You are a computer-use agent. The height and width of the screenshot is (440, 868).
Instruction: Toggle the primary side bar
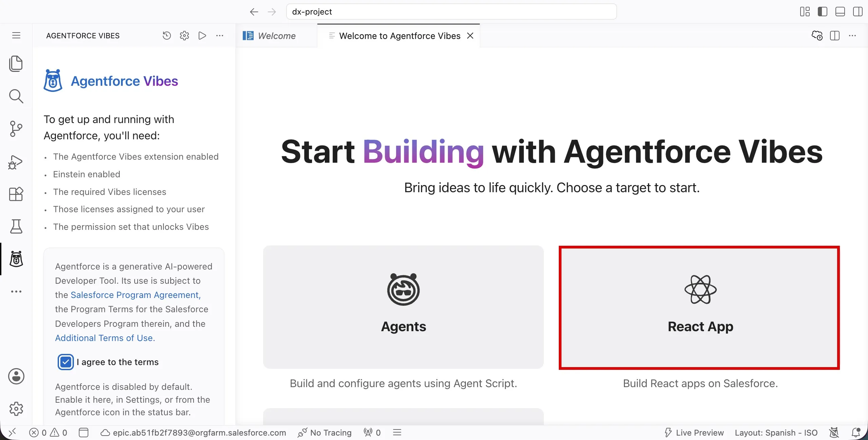pyautogui.click(x=822, y=12)
